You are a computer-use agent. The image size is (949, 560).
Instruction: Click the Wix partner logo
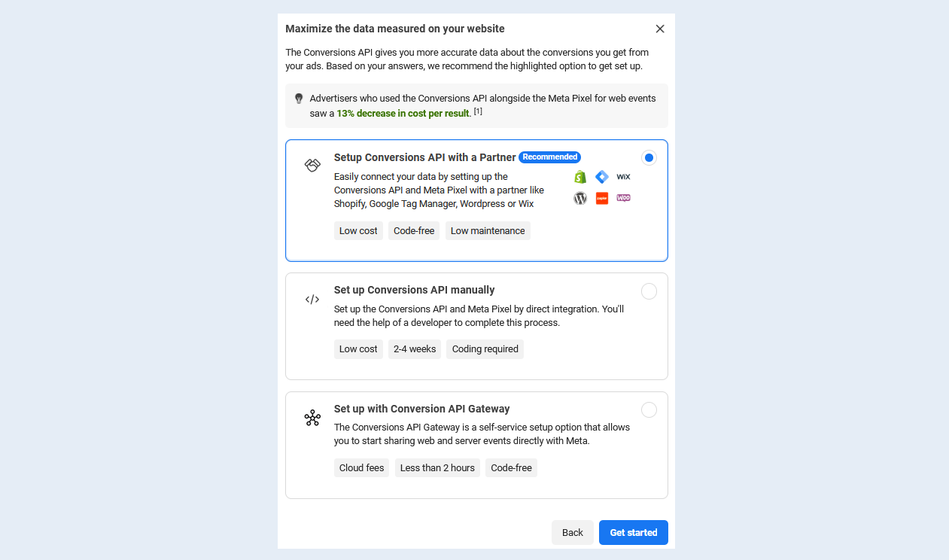(x=623, y=177)
